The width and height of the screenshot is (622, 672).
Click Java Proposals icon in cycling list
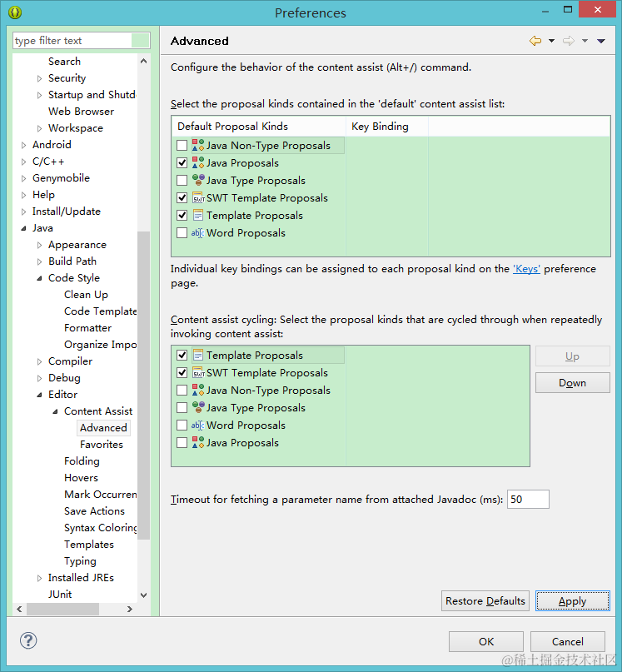tap(198, 442)
